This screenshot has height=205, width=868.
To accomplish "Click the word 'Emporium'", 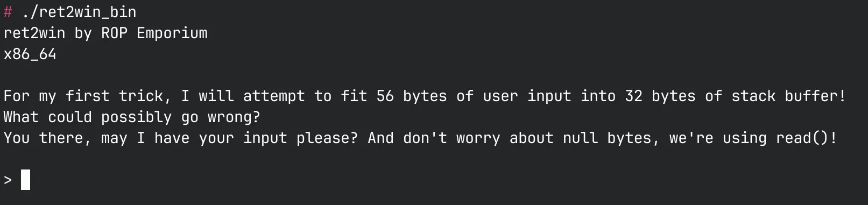I will coord(172,33).
